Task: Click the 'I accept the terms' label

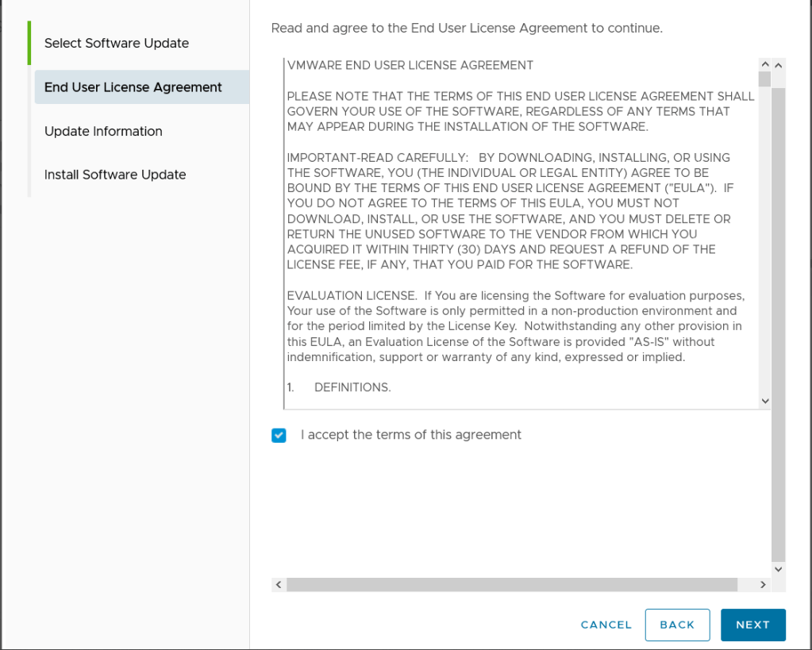Action: 411,435
